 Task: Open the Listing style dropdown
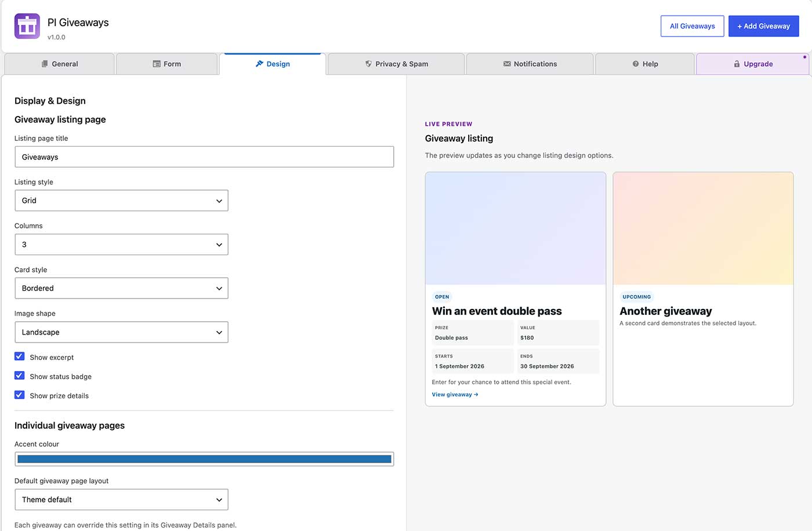[121, 201]
